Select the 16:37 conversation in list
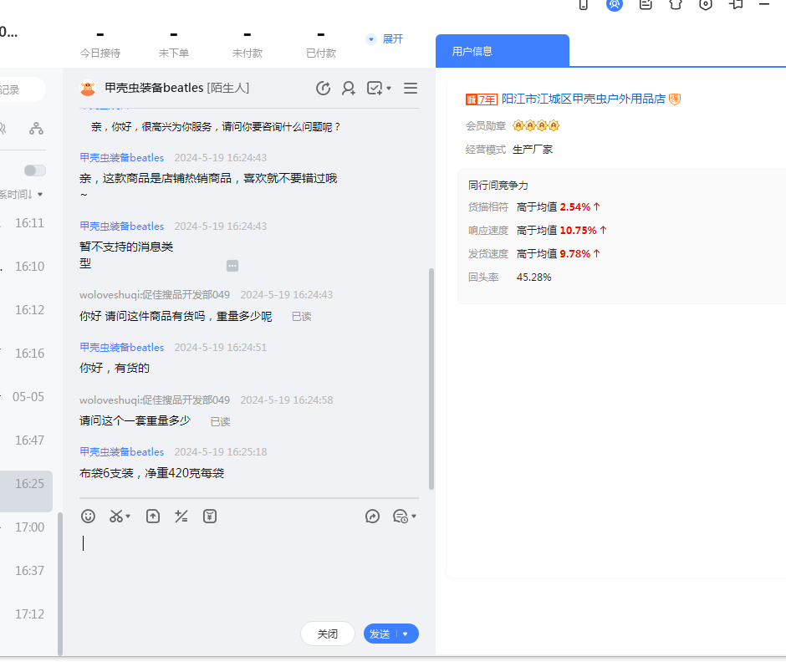Image resolution: width=786 pixels, height=672 pixels. point(29,571)
